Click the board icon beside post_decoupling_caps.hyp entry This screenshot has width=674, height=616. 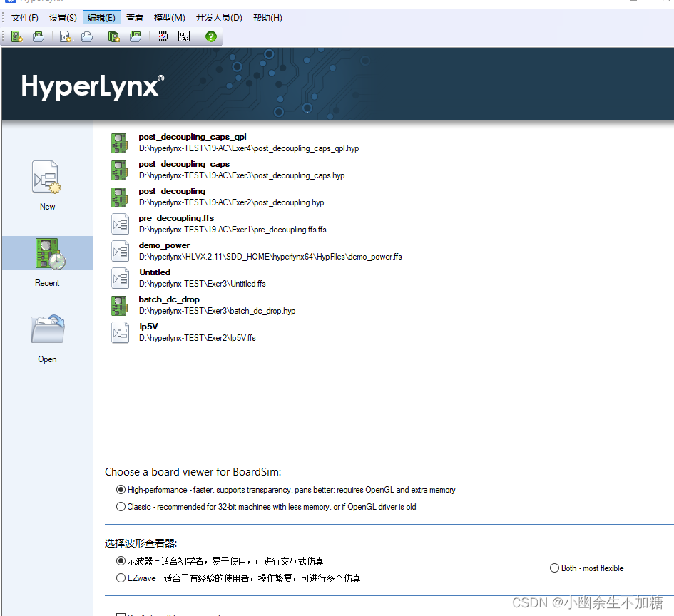pyautogui.click(x=120, y=170)
